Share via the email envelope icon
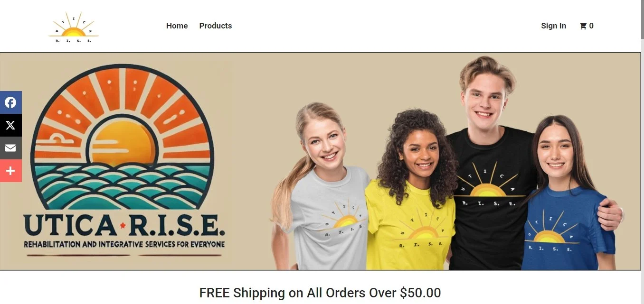Screen dimensions: 644x304 [x=10, y=148]
